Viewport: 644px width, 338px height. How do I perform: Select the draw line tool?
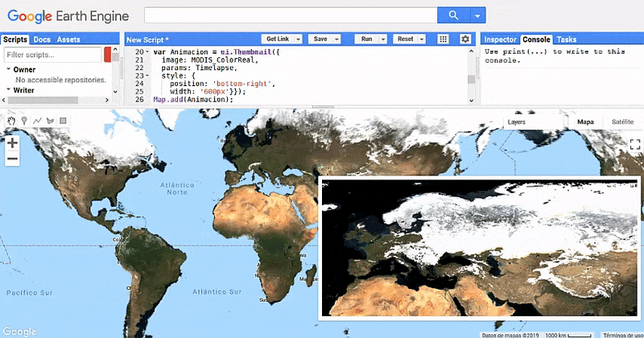tap(37, 121)
